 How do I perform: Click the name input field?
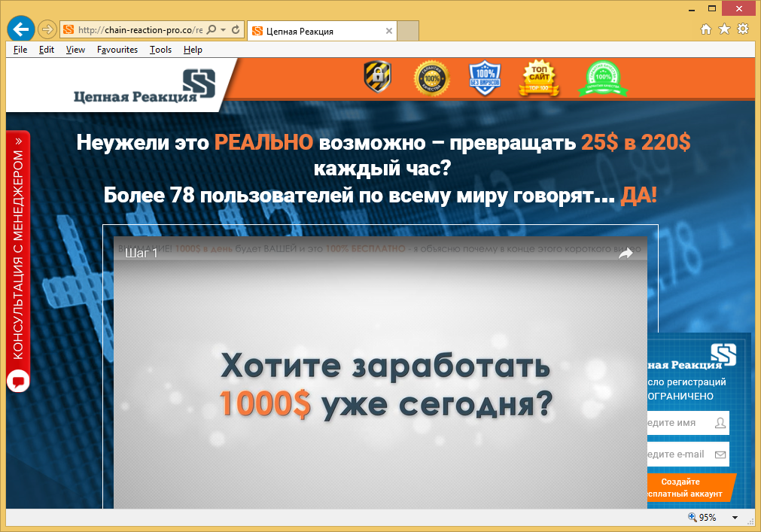tap(681, 423)
